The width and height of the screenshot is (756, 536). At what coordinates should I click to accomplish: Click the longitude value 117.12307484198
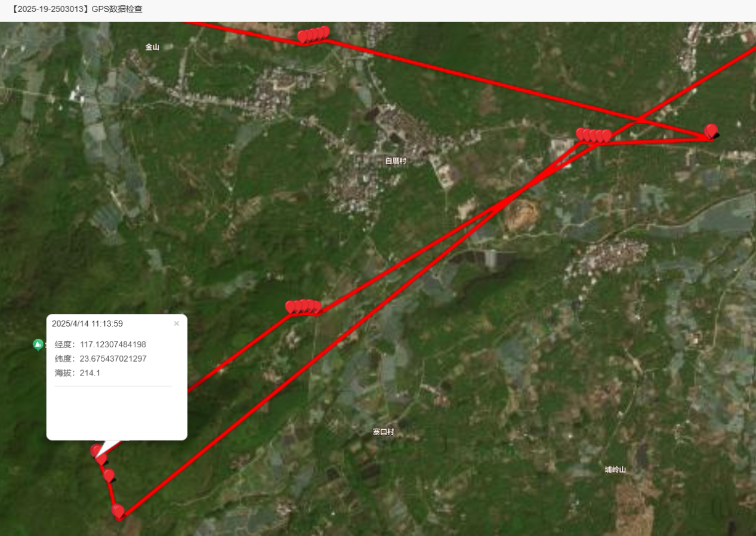pos(113,344)
